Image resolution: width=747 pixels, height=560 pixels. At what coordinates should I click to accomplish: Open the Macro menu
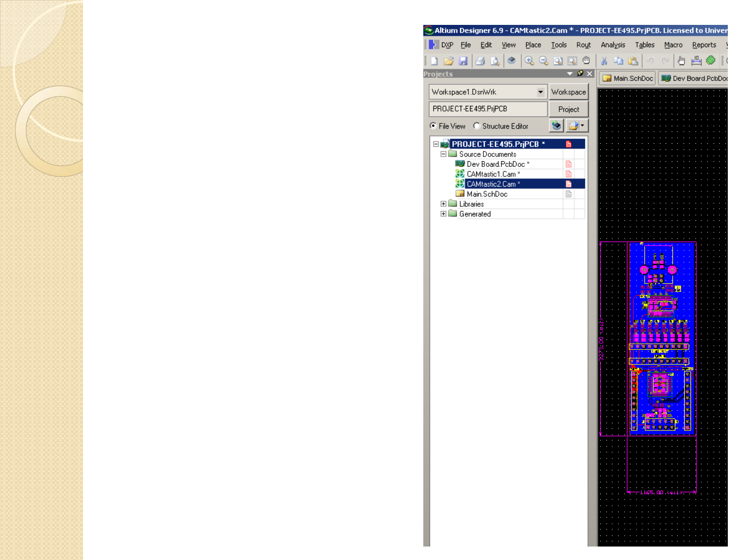[x=673, y=45]
